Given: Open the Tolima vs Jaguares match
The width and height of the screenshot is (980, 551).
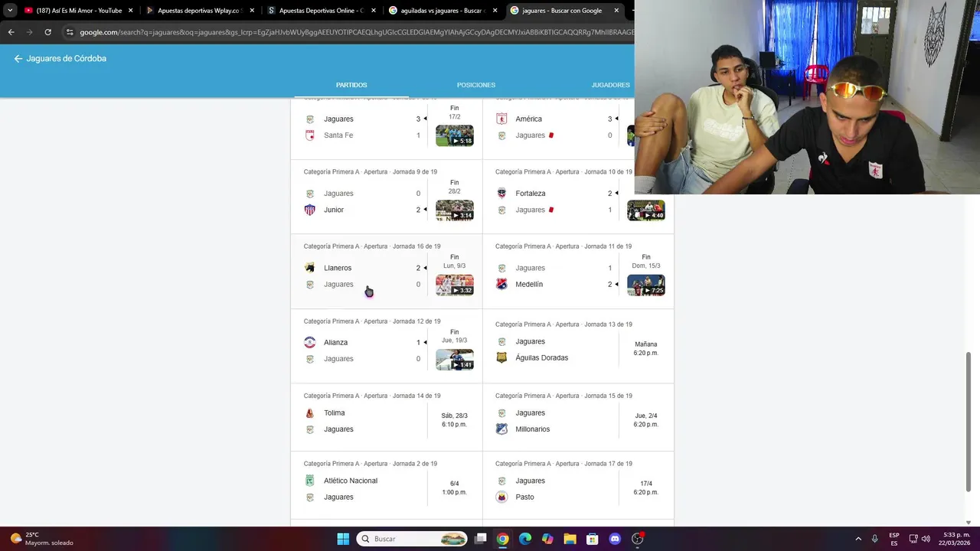Looking at the screenshot, I should 387,417.
